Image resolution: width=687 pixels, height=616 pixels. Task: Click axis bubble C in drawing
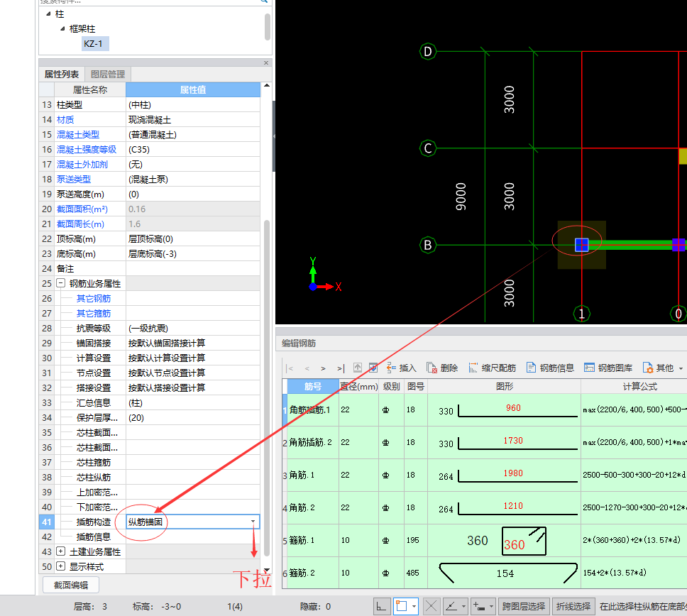(428, 148)
